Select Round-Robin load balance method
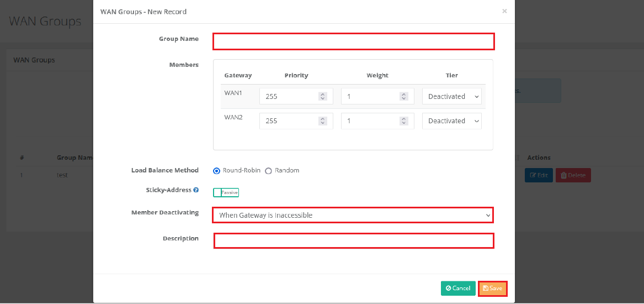644x304 pixels. [x=217, y=171]
